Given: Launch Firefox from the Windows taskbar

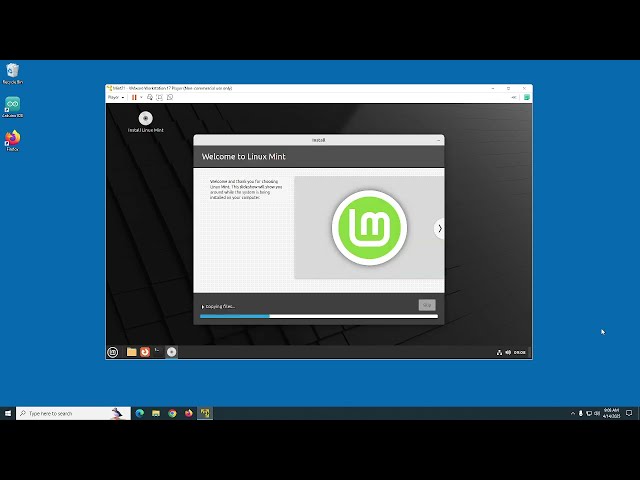Looking at the screenshot, I should 189,413.
